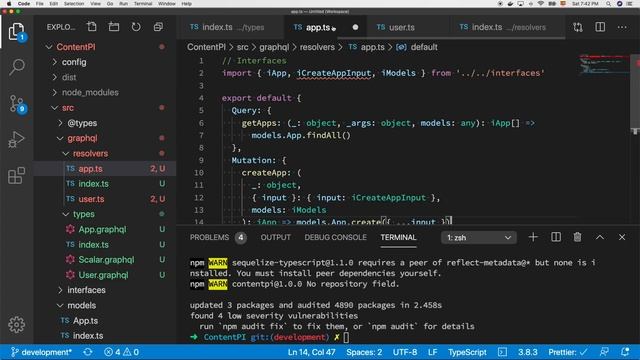This screenshot has width=640, height=360.
Task: Expand the @types folder
Action: tap(82, 123)
